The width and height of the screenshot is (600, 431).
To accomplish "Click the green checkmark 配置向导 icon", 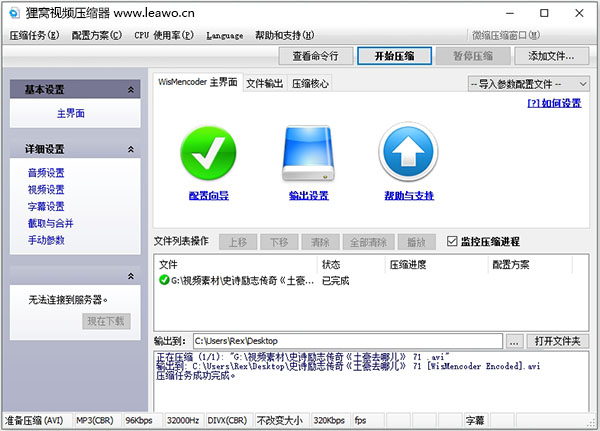I will [x=208, y=153].
